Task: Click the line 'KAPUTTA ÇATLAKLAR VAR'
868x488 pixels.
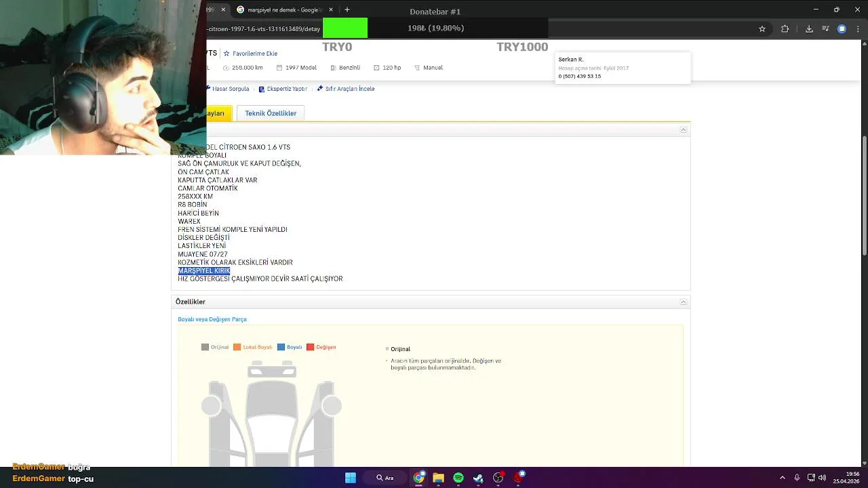Action: point(218,180)
